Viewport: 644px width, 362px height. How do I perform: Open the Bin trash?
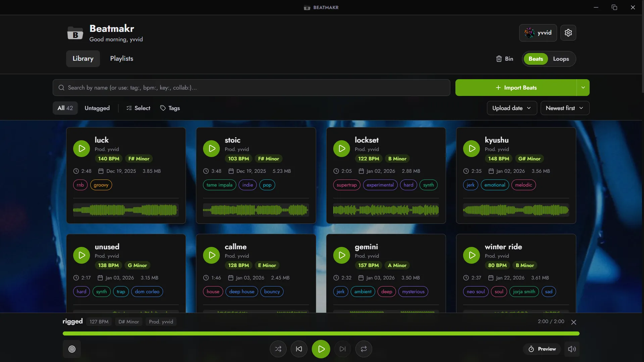(504, 59)
